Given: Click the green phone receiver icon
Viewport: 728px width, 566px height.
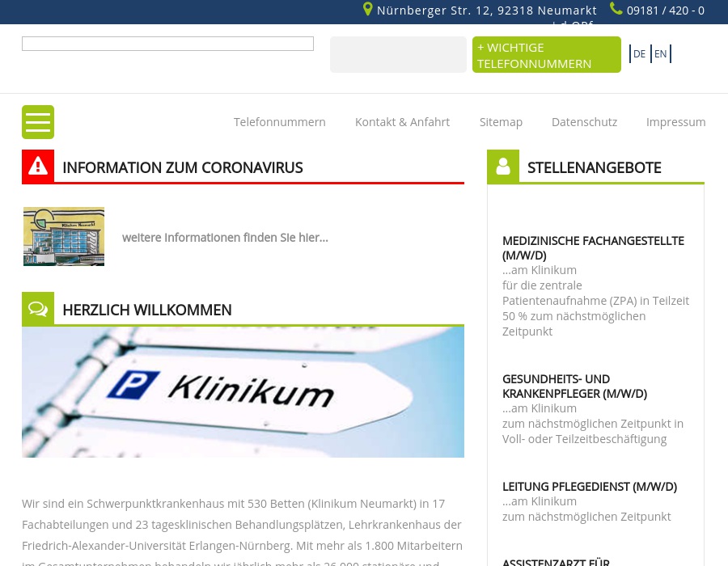Looking at the screenshot, I should pos(616,9).
